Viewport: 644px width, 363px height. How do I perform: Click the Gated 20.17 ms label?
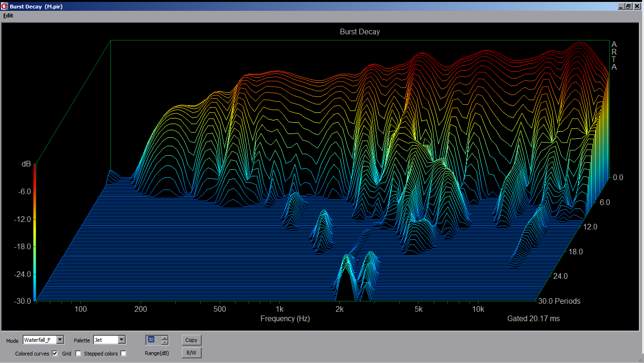tap(533, 318)
